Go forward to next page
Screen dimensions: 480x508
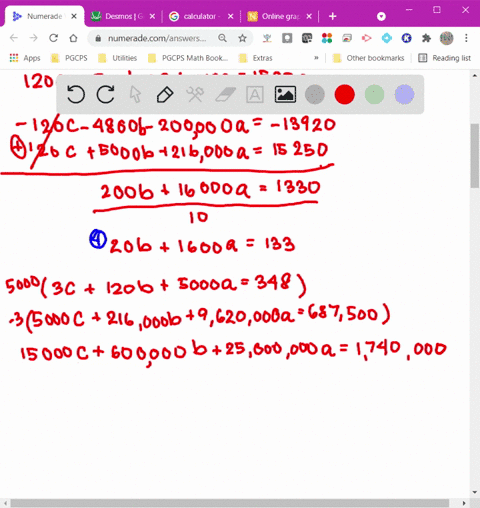[x=33, y=38]
